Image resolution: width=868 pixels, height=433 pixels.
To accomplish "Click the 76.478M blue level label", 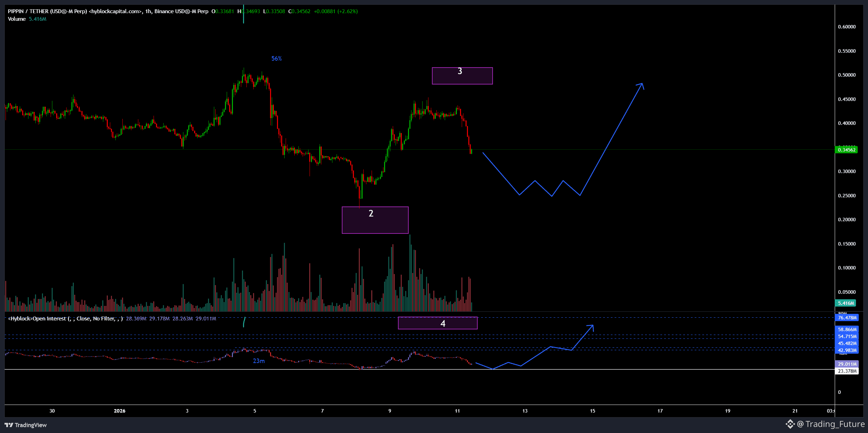I will [x=847, y=318].
